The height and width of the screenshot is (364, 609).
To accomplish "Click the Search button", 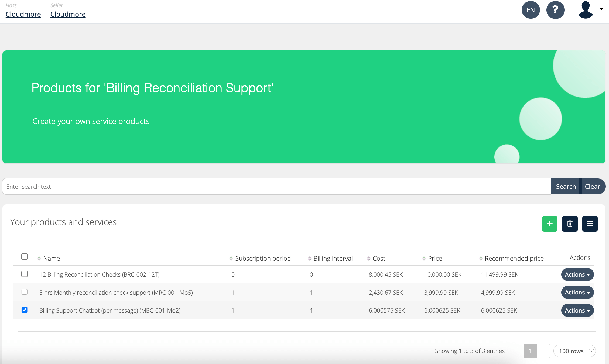I will [566, 186].
